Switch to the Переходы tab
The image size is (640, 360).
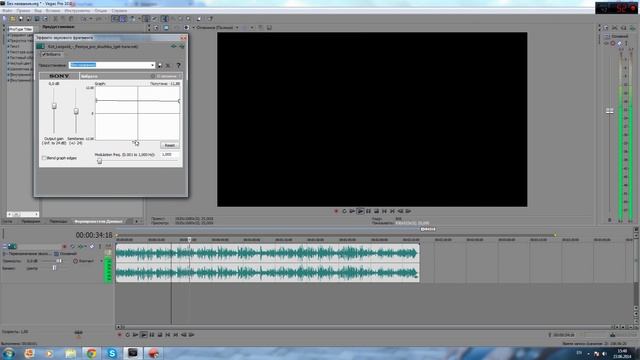[58, 221]
